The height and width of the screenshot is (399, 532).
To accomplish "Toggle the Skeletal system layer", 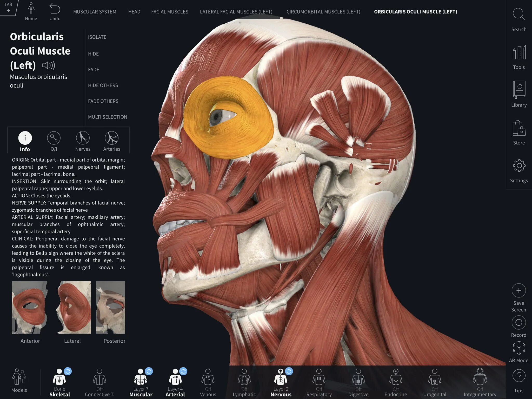I will pos(59,383).
